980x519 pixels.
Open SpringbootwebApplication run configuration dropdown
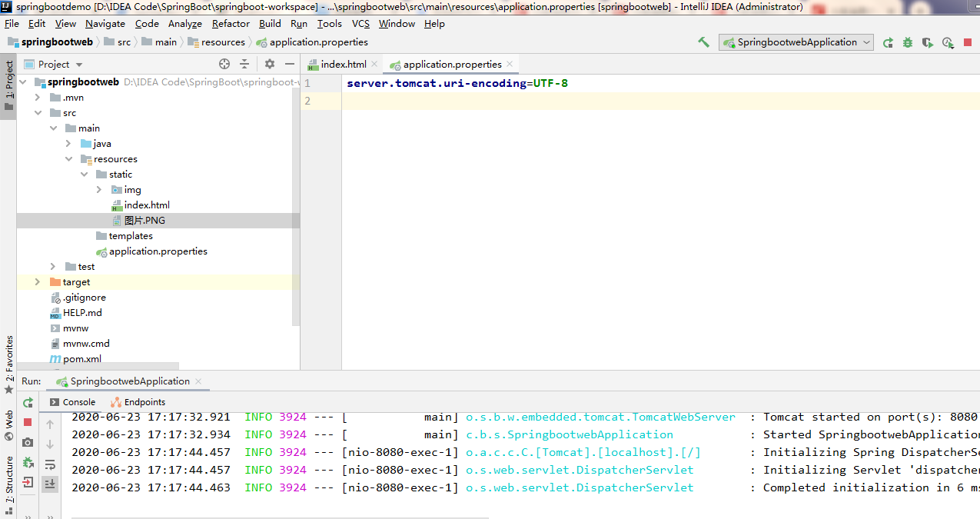click(796, 42)
